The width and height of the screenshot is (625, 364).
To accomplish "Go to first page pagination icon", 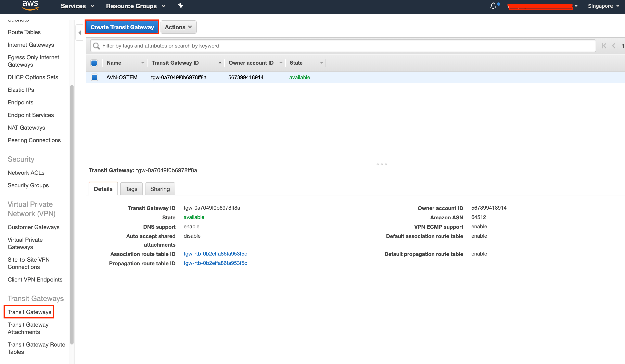I will coord(604,46).
